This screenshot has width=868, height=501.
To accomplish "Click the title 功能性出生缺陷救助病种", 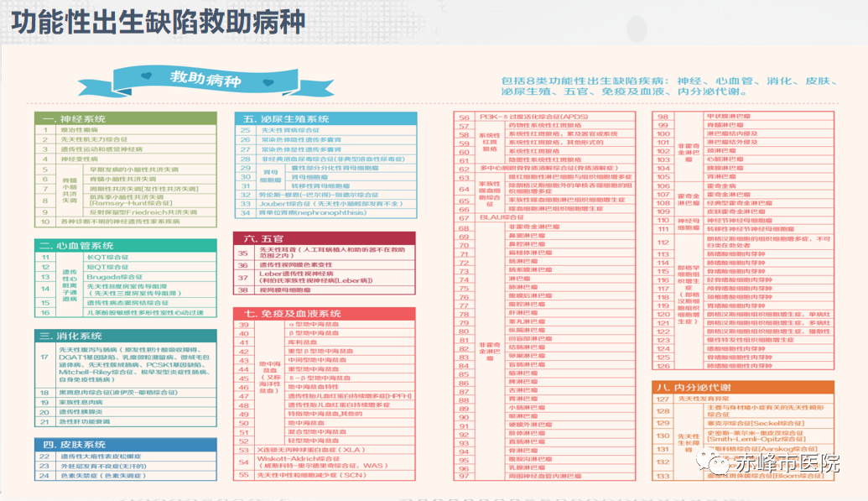I will (159, 22).
